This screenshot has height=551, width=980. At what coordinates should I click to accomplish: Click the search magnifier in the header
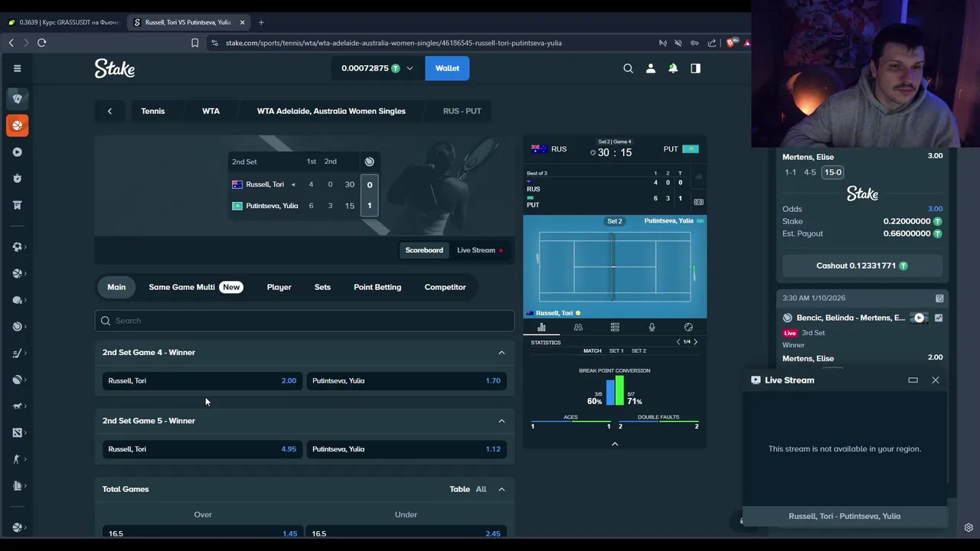pyautogui.click(x=628, y=68)
